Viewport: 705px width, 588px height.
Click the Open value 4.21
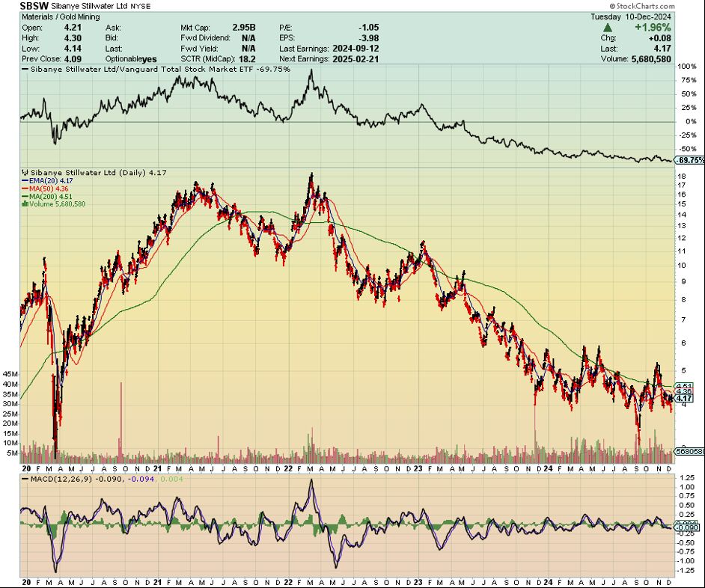pos(73,28)
